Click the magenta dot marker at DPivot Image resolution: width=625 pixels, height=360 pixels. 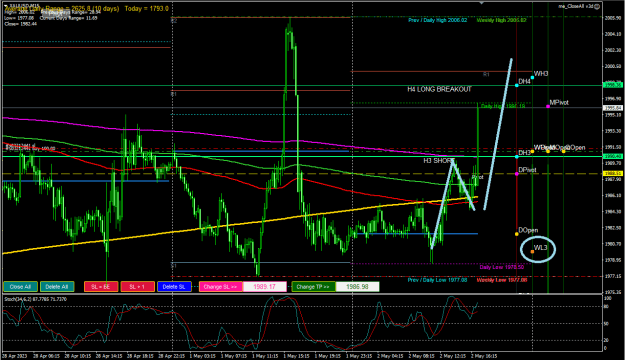(x=517, y=173)
